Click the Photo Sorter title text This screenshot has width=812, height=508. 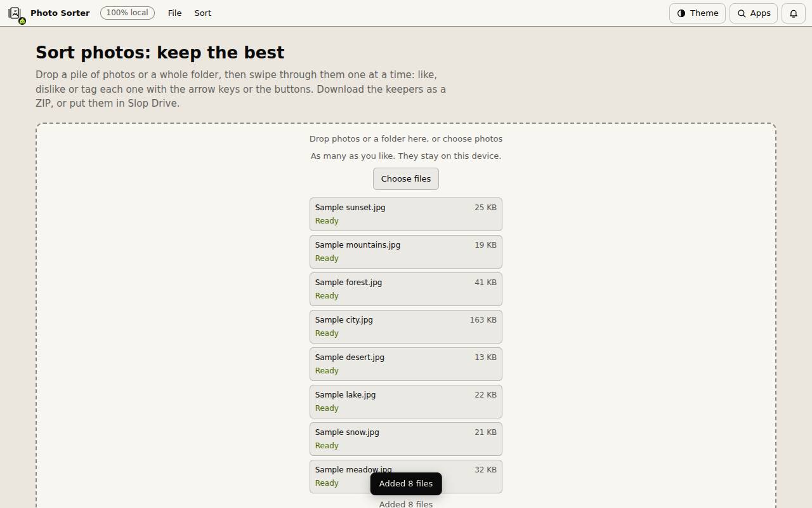coord(60,13)
